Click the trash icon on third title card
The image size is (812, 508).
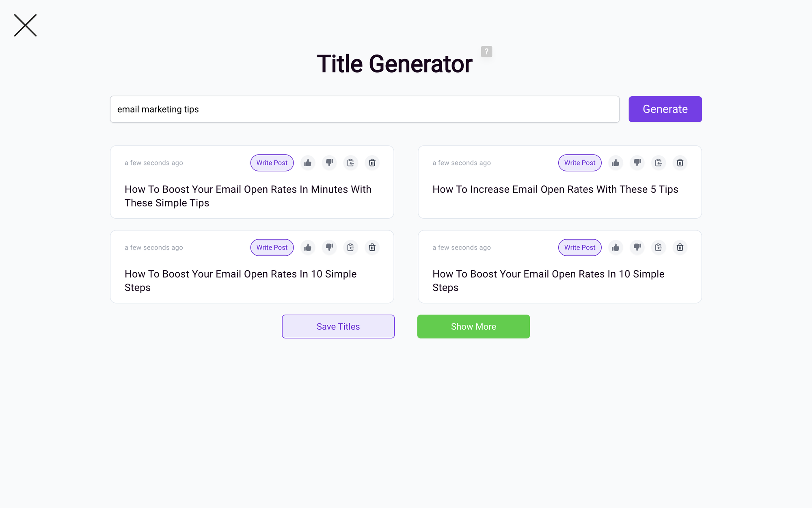[372, 247]
